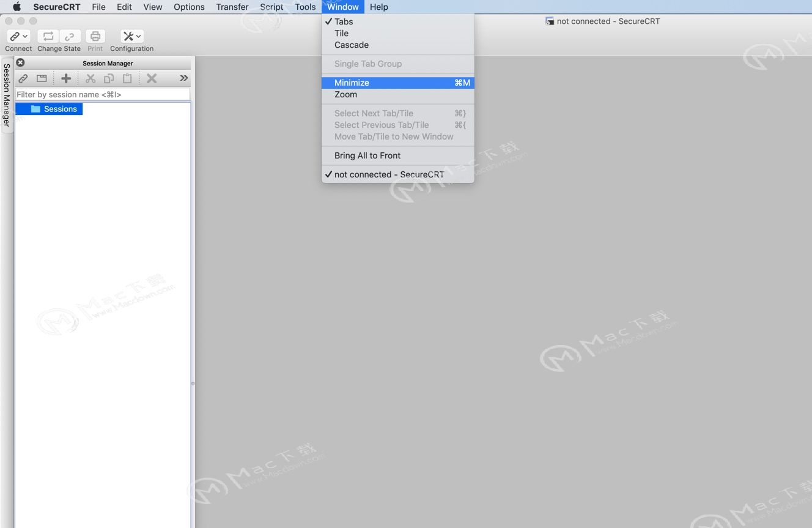812x528 pixels.
Task: Click the Connect link icon in main toolbar
Action: pyautogui.click(x=15, y=37)
